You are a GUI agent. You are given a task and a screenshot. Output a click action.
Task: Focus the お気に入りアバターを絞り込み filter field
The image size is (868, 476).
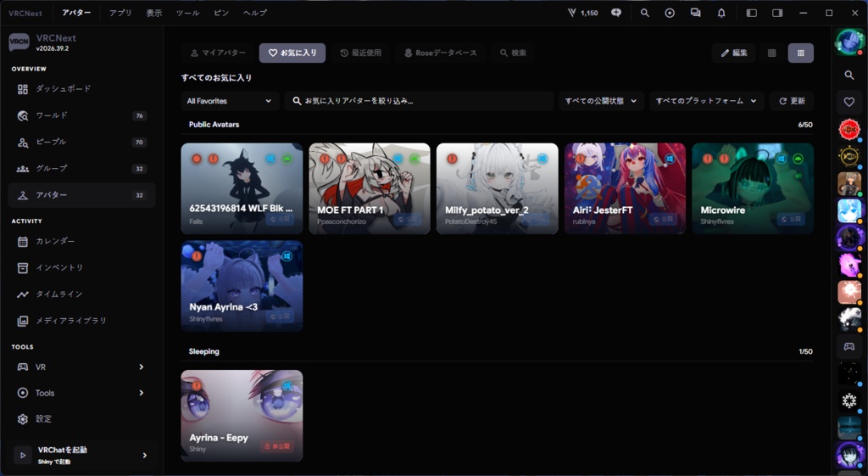(x=419, y=101)
